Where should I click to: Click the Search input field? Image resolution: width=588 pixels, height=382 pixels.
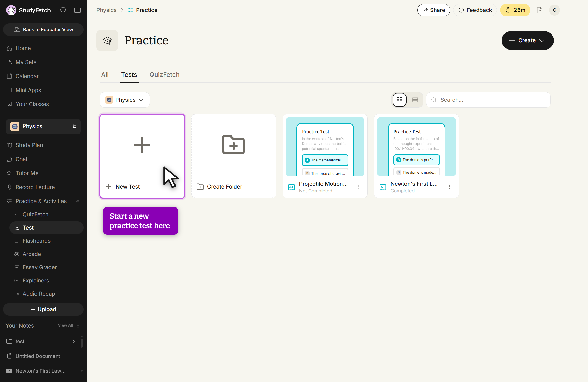(x=488, y=100)
